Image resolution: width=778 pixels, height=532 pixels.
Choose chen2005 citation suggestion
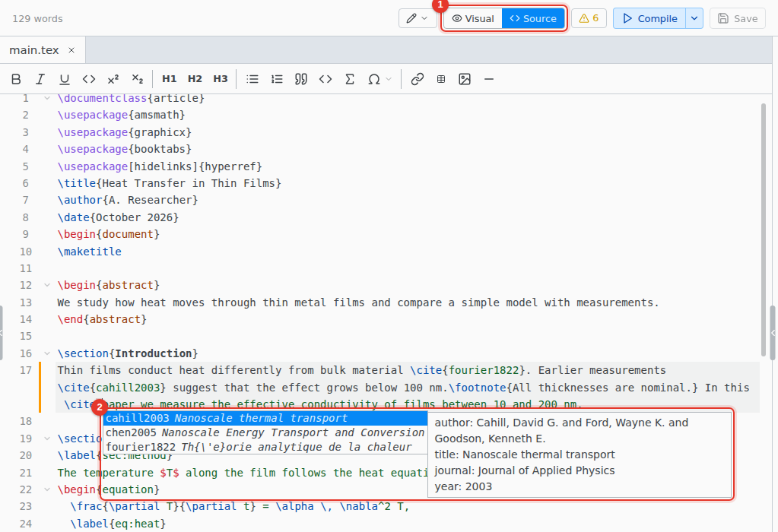265,433
